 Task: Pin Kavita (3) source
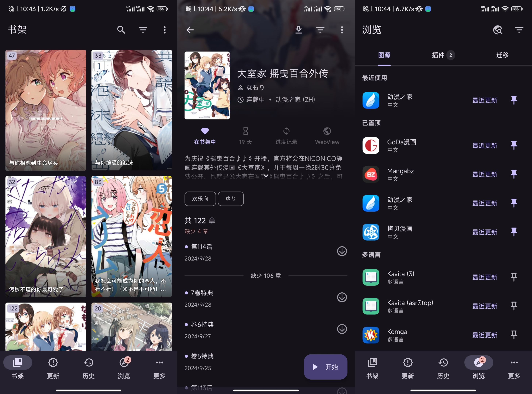click(x=514, y=277)
